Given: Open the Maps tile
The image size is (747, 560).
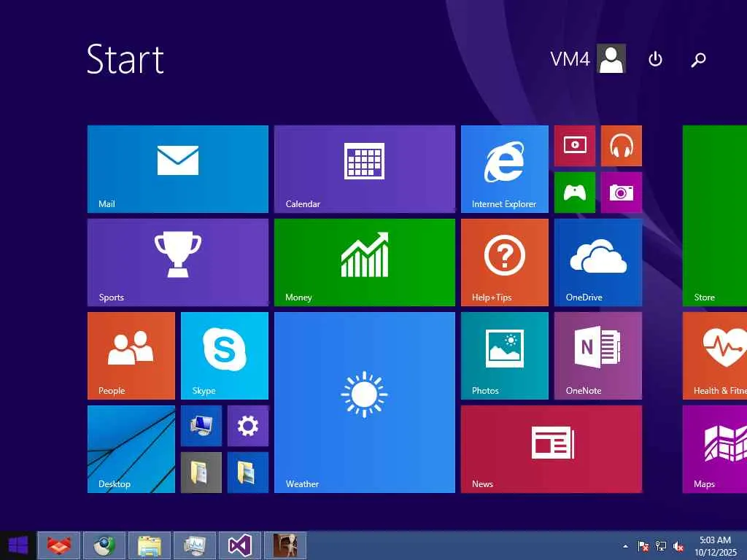Looking at the screenshot, I should (715, 449).
